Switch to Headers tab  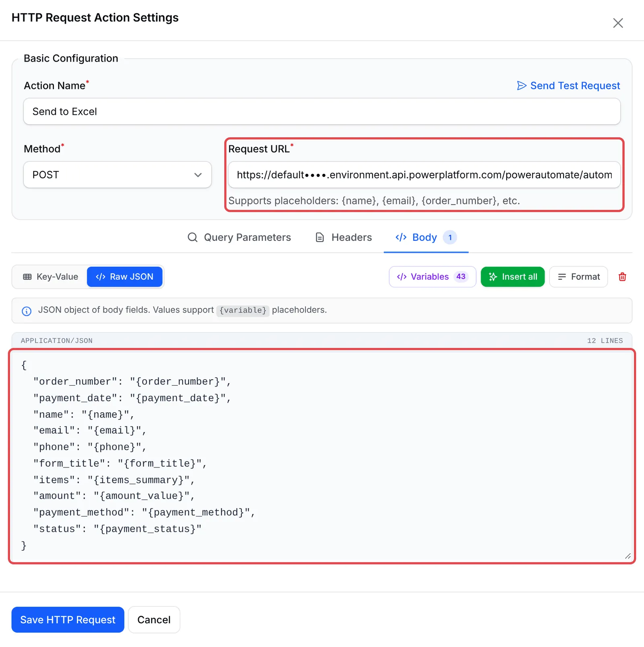tap(344, 238)
